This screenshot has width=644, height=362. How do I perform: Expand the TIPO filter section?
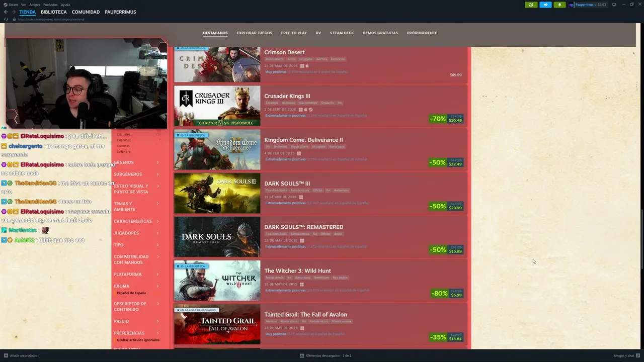coord(136,245)
